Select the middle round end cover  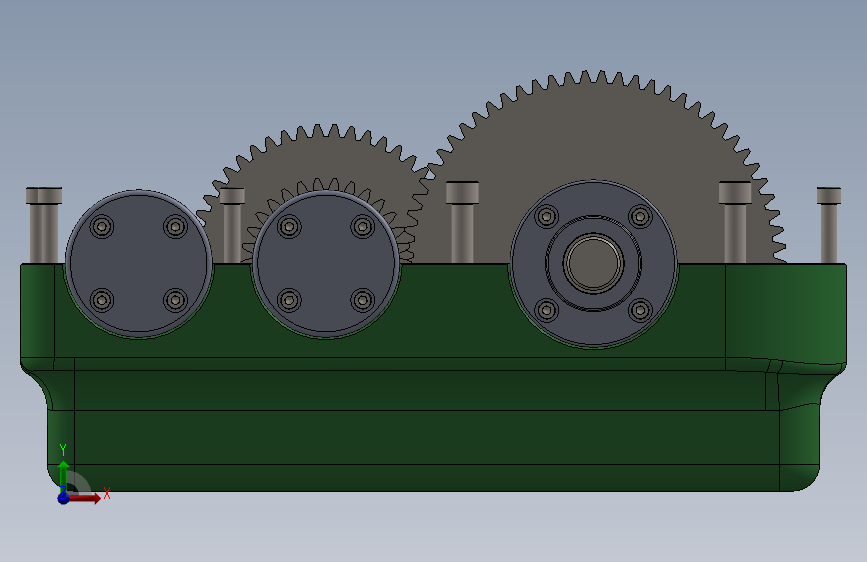326,264
